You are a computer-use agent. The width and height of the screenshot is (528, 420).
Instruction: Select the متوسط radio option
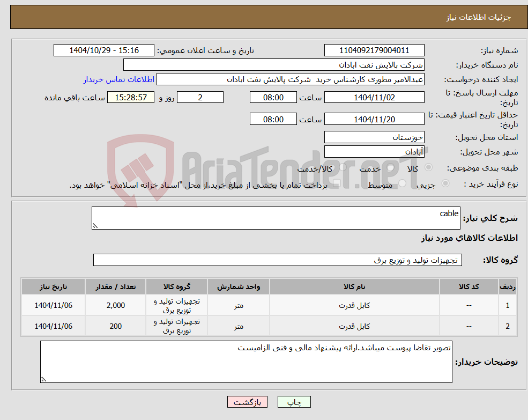coord(403,183)
